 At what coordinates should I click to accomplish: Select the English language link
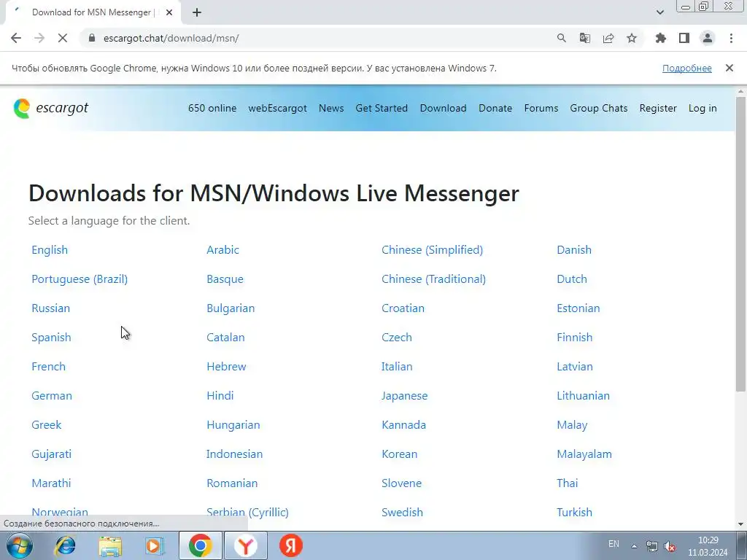tap(50, 250)
